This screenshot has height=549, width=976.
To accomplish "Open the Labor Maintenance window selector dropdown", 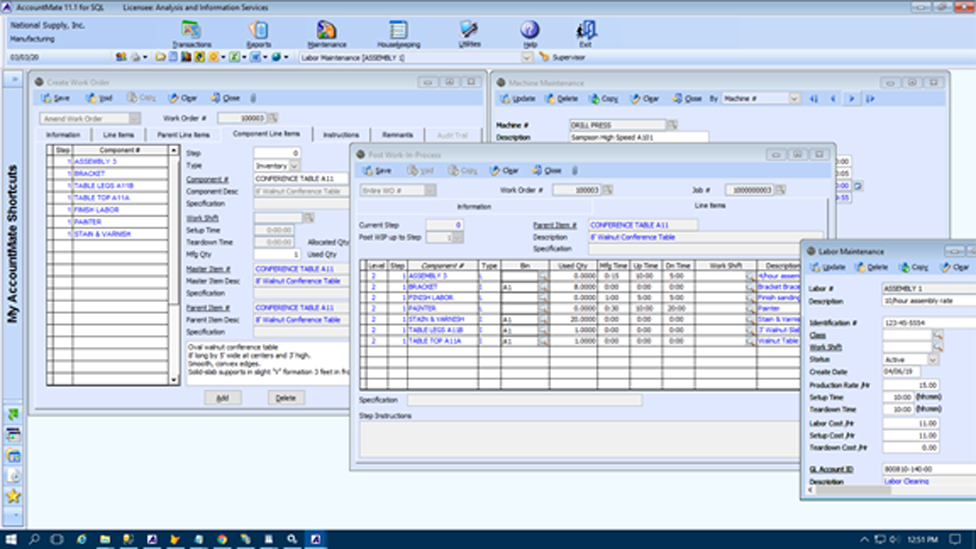I will click(527, 58).
